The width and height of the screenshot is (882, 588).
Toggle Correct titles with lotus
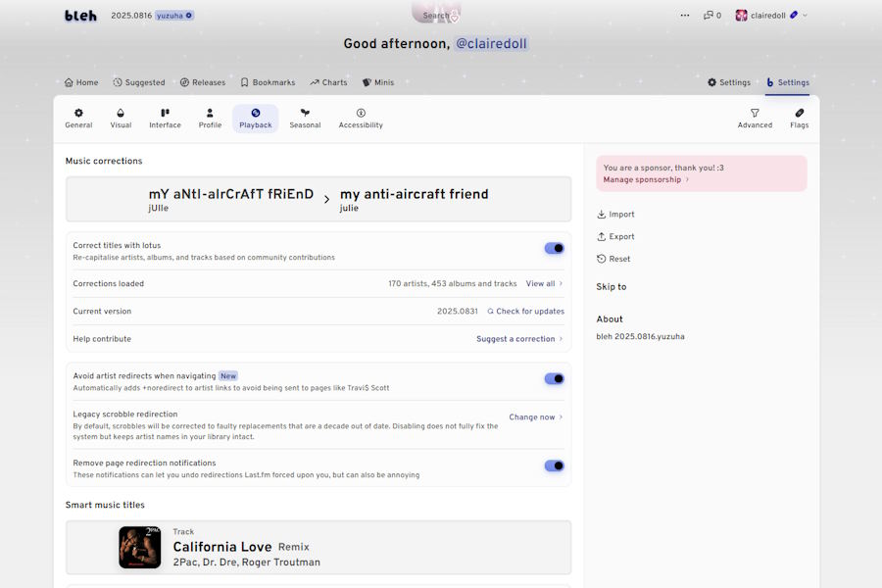tap(554, 249)
